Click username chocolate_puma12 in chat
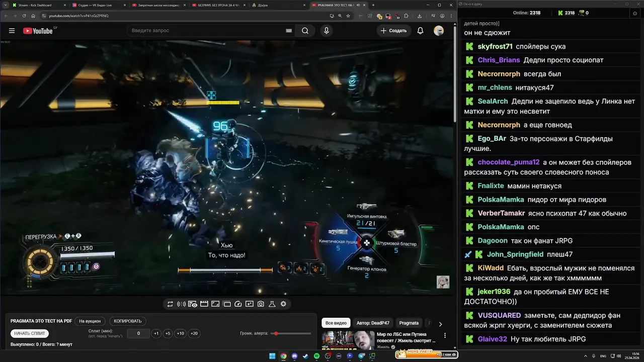The width and height of the screenshot is (644, 362). 509,162
